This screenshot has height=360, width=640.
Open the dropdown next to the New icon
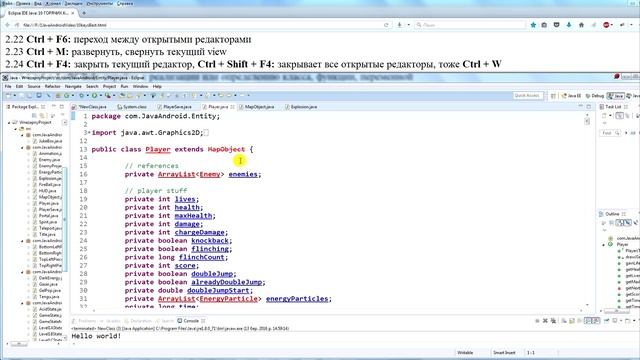[15, 96]
